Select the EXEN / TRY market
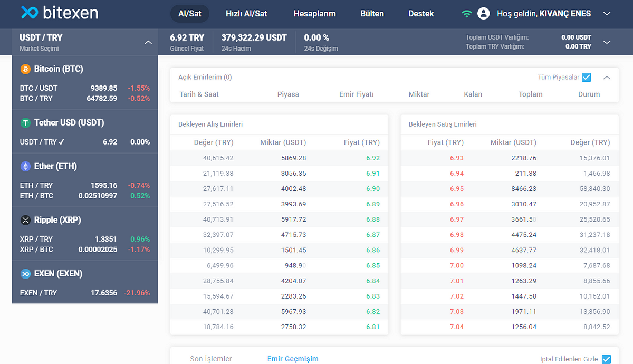This screenshot has width=633, height=364. pyautogui.click(x=85, y=293)
